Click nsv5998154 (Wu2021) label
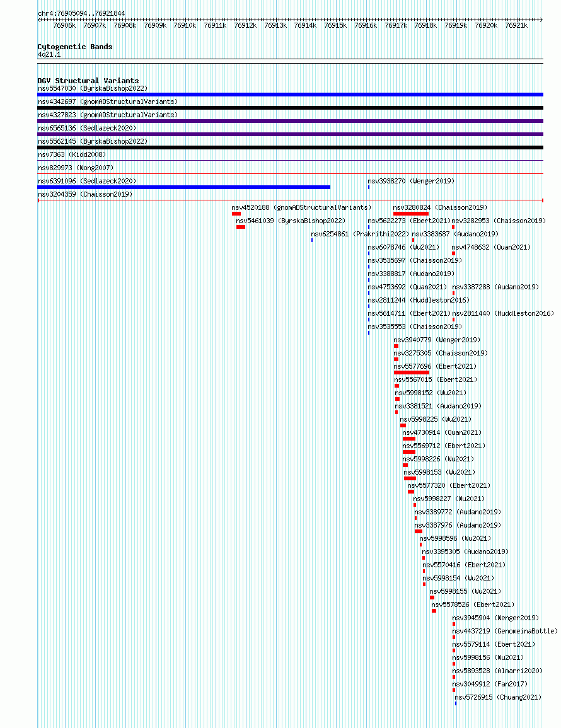Viewport: 561px width, 728px height. (x=458, y=578)
